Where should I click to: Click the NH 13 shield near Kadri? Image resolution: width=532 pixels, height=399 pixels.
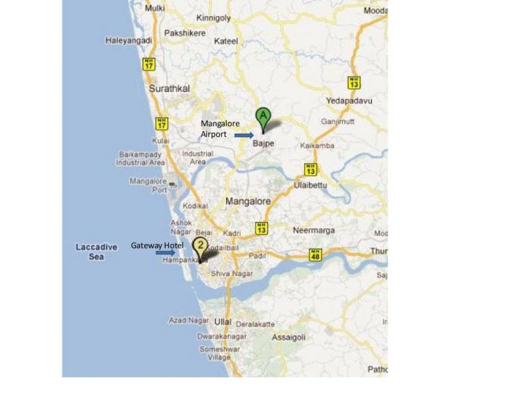pyautogui.click(x=261, y=228)
